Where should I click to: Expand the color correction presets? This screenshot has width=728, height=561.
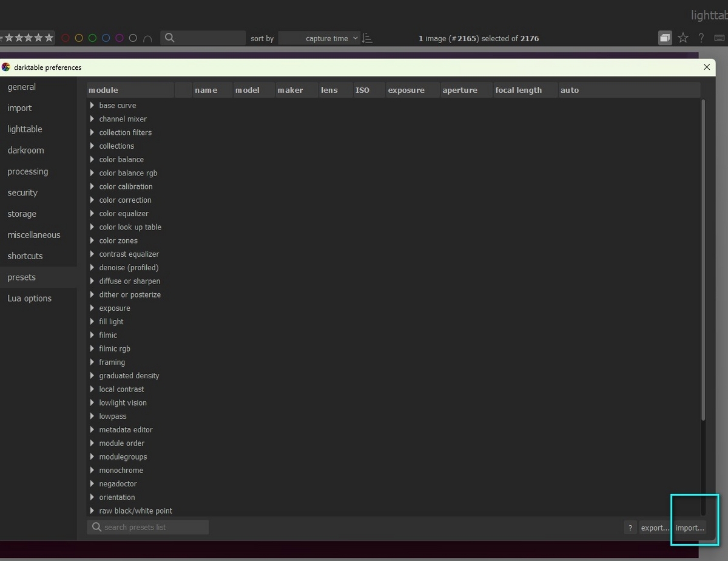[x=92, y=200]
